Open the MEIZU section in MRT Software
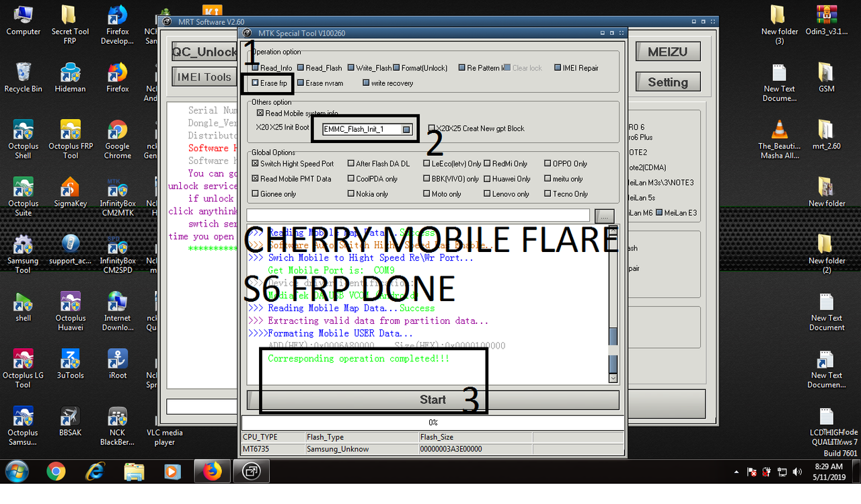This screenshot has height=504, width=861. pyautogui.click(x=667, y=52)
